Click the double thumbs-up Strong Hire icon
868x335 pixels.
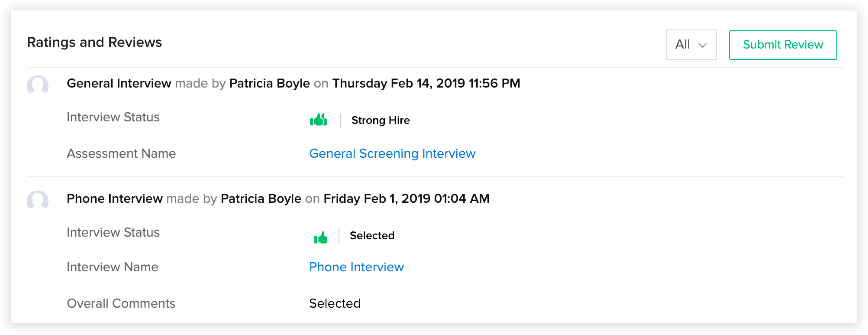[x=319, y=120]
